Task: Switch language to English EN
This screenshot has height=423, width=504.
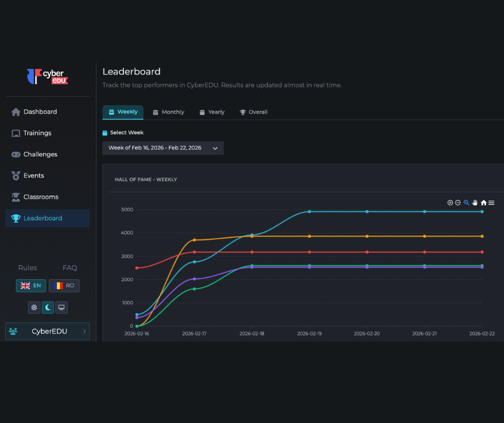Action: point(31,286)
